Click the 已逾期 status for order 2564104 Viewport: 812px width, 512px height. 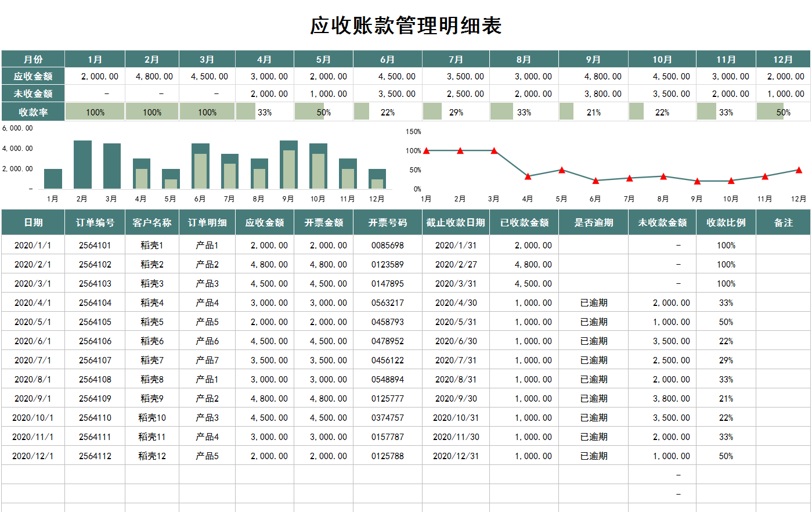pos(593,302)
